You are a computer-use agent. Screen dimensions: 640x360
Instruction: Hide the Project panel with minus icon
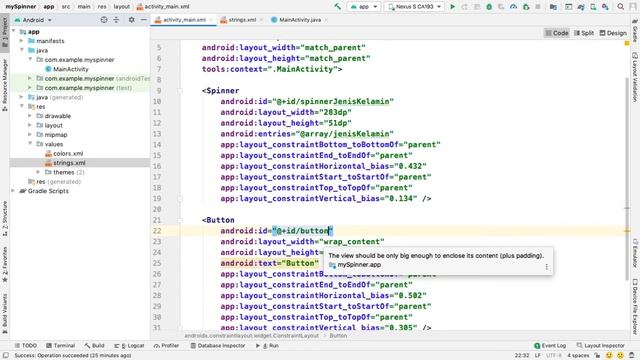click(x=144, y=20)
